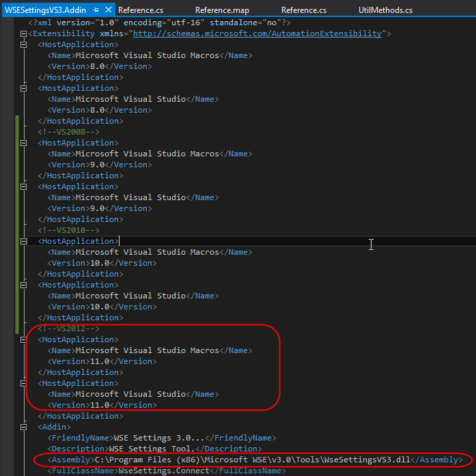Select the WSESettingsVS3.Addin tab label

click(x=46, y=10)
